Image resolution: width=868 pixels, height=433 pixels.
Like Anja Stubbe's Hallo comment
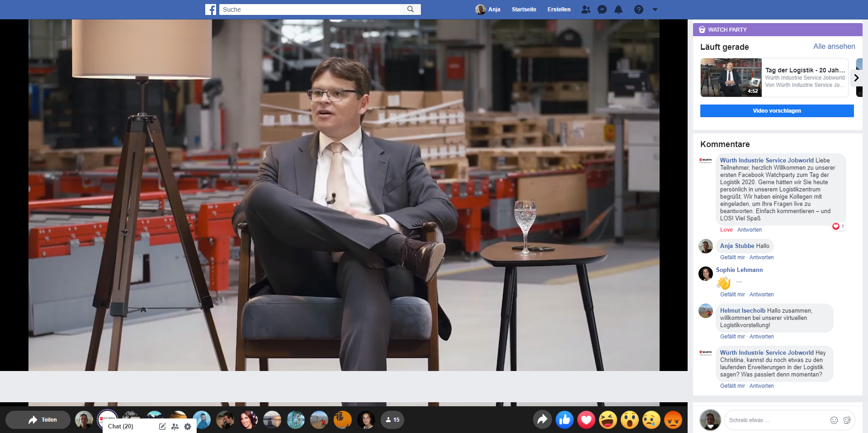point(732,257)
